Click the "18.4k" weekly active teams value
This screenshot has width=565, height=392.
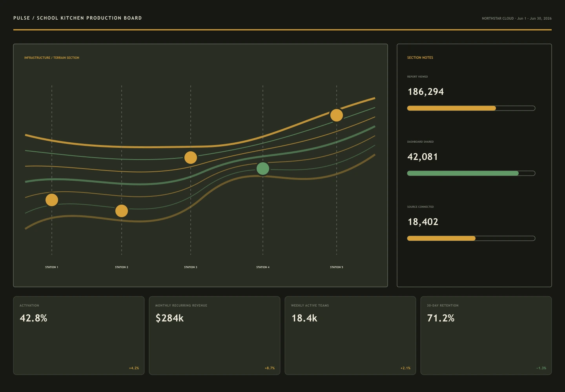point(304,318)
